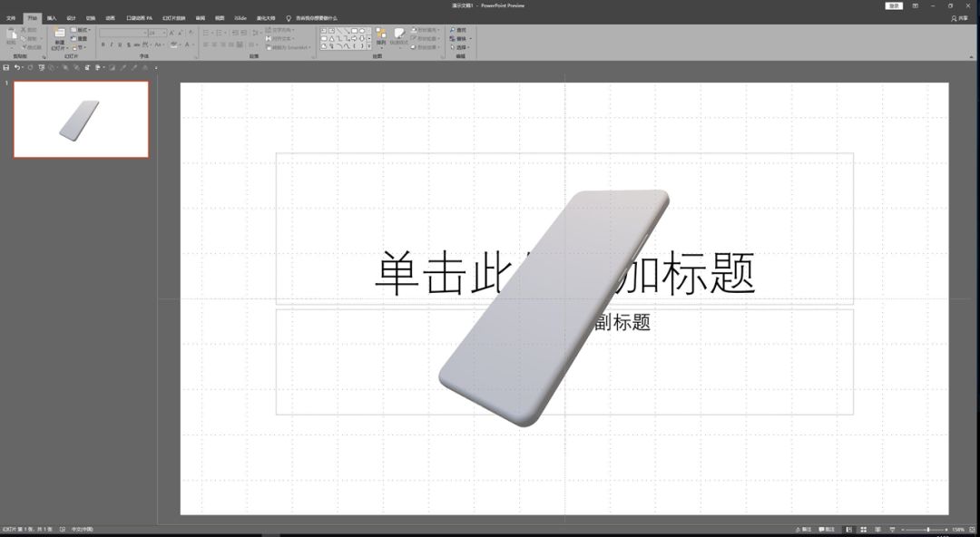This screenshot has width=980, height=537.
Task: Open the bullets list dropdown
Action: 210,33
